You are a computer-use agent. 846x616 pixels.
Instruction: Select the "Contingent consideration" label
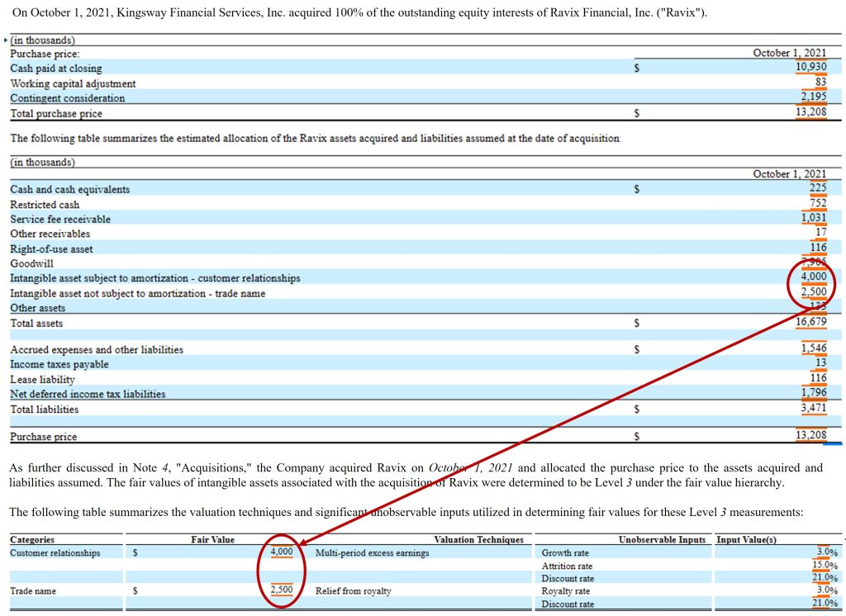[x=68, y=98]
